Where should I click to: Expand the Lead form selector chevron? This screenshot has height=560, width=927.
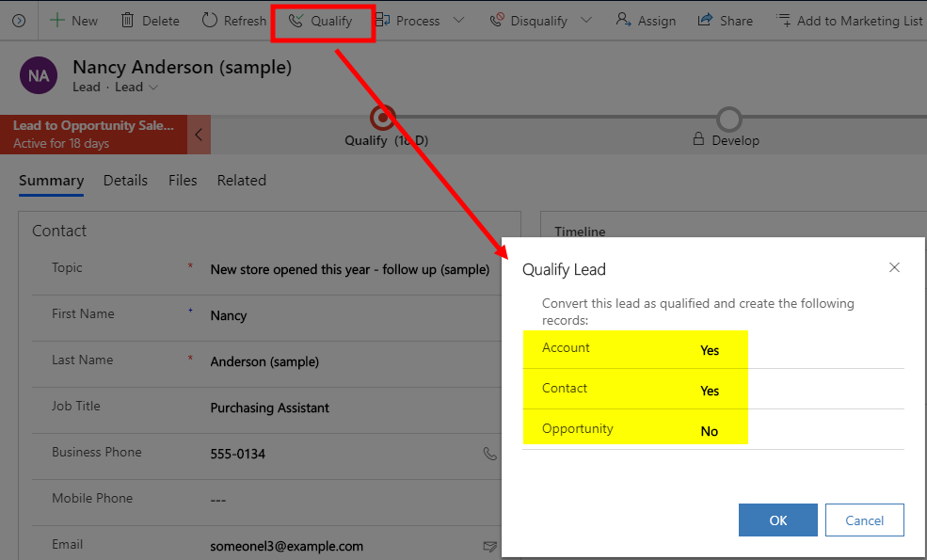tap(153, 88)
